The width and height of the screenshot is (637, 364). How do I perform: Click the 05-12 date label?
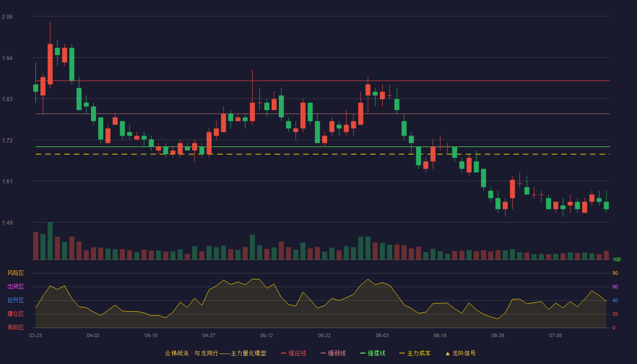point(267,335)
